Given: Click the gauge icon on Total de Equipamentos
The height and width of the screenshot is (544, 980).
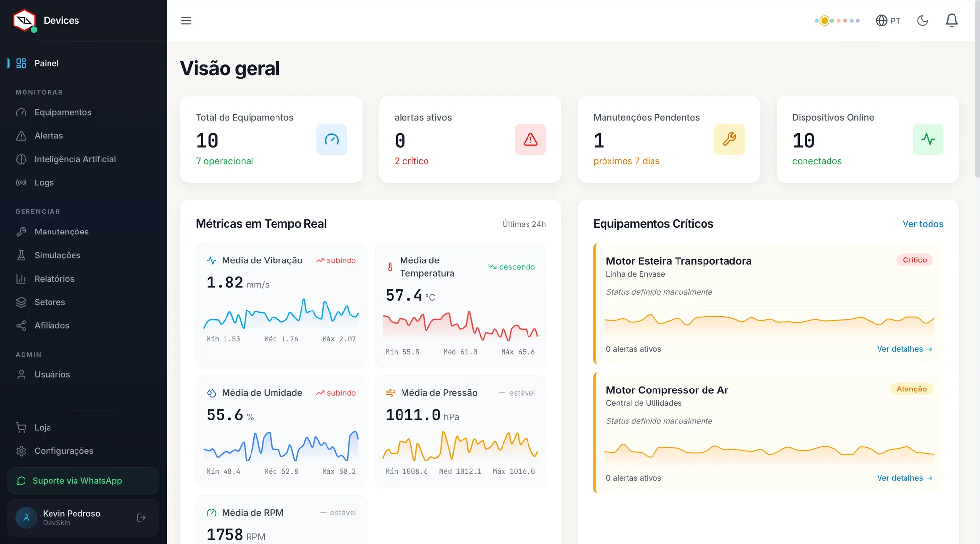Looking at the screenshot, I should tap(331, 139).
